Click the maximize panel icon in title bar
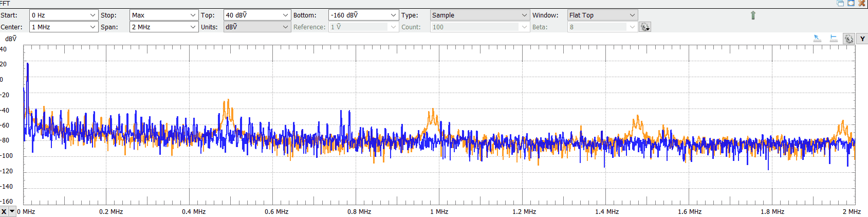The width and height of the screenshot is (868, 217). click(x=851, y=3)
